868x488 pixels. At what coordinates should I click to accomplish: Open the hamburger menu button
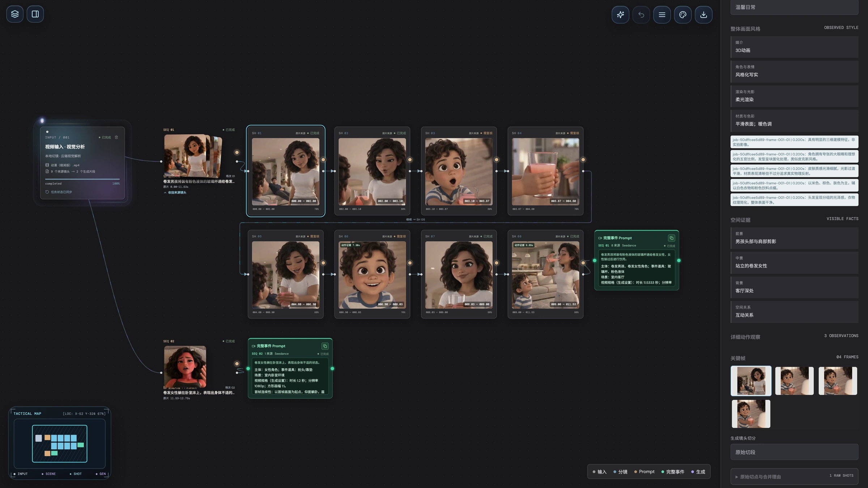(662, 15)
